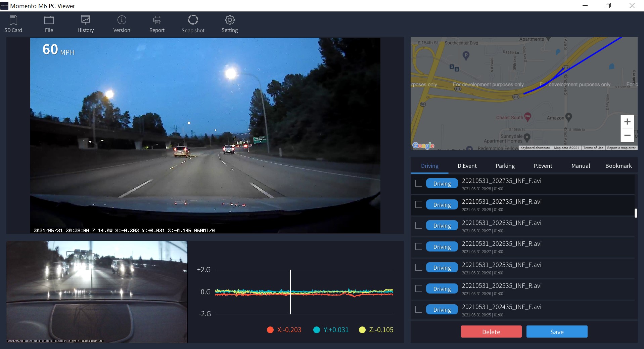This screenshot has width=644, height=349.
Task: Check firmware Version information
Action: click(121, 24)
